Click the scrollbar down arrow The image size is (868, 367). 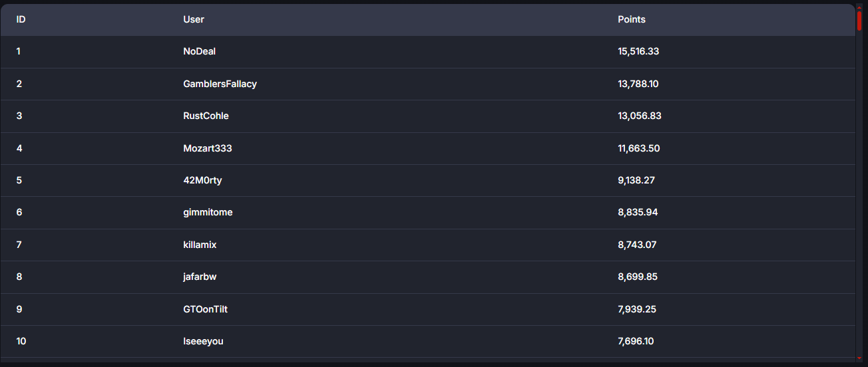pos(859,360)
